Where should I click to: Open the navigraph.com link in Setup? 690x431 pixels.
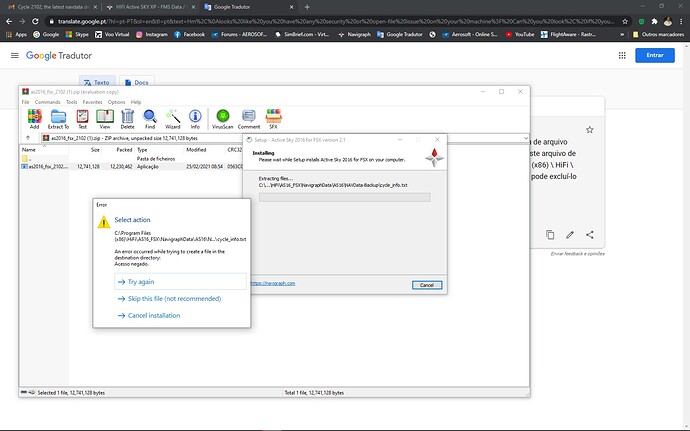click(x=273, y=283)
